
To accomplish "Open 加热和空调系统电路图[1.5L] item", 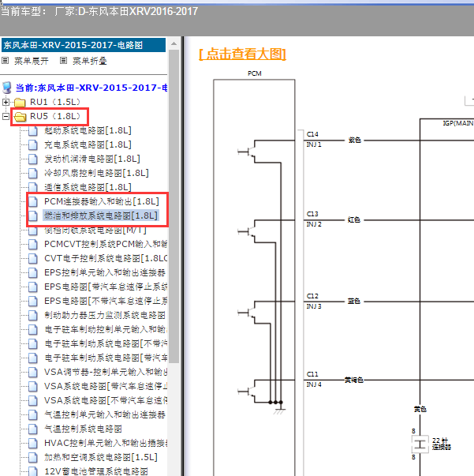I will click(x=101, y=458).
